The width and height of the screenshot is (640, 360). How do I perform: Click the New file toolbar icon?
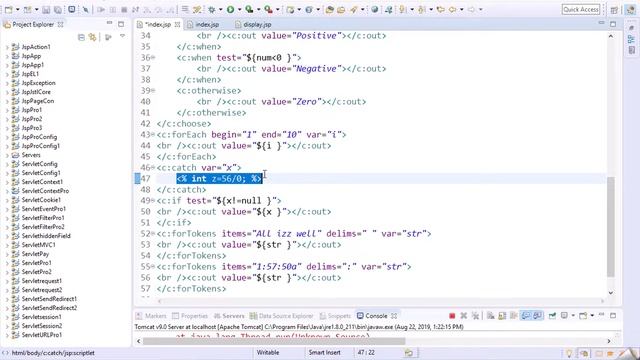[8, 9]
